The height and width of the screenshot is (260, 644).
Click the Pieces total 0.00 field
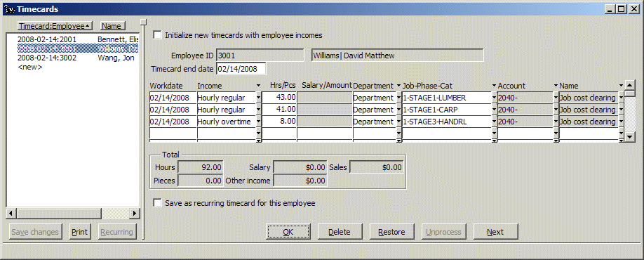point(201,181)
